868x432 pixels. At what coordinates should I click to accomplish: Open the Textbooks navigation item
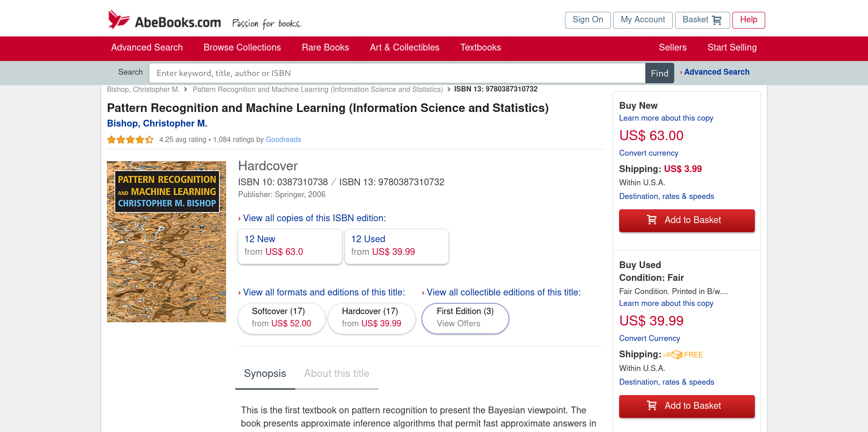tap(480, 48)
